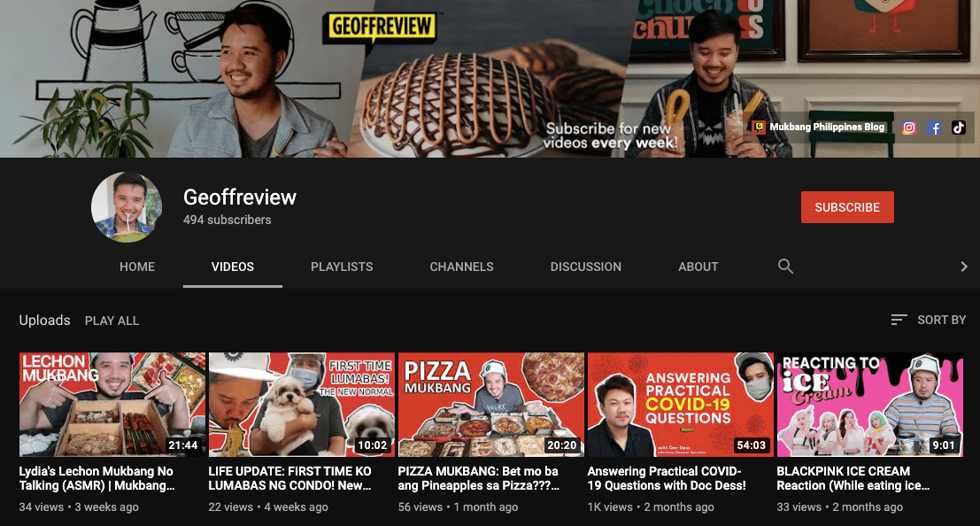
Task: Click the sort lines icon
Action: [899, 321]
